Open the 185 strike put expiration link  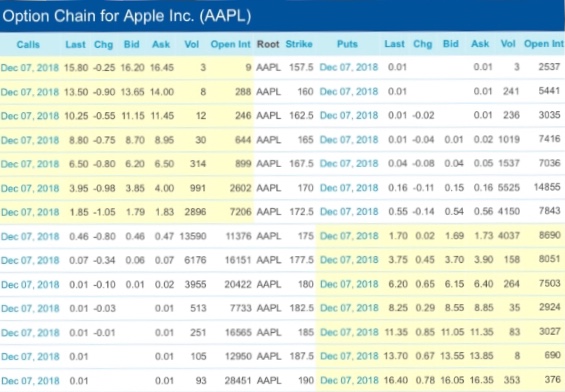(x=349, y=332)
